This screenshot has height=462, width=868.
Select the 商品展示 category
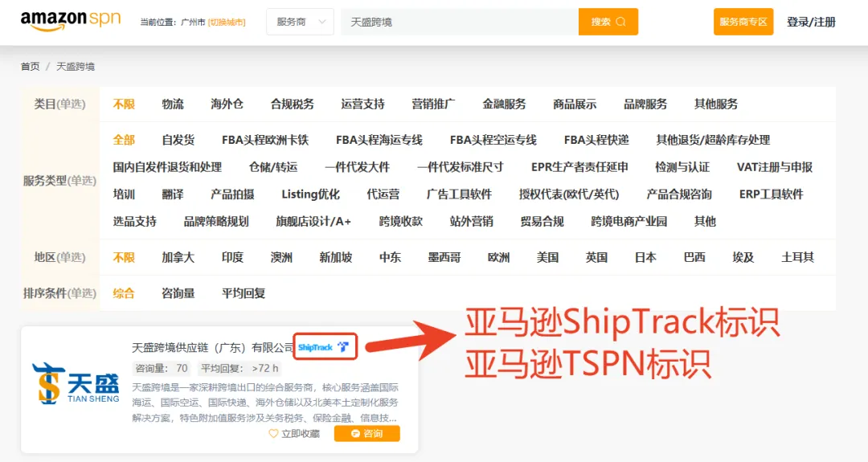pyautogui.click(x=575, y=104)
